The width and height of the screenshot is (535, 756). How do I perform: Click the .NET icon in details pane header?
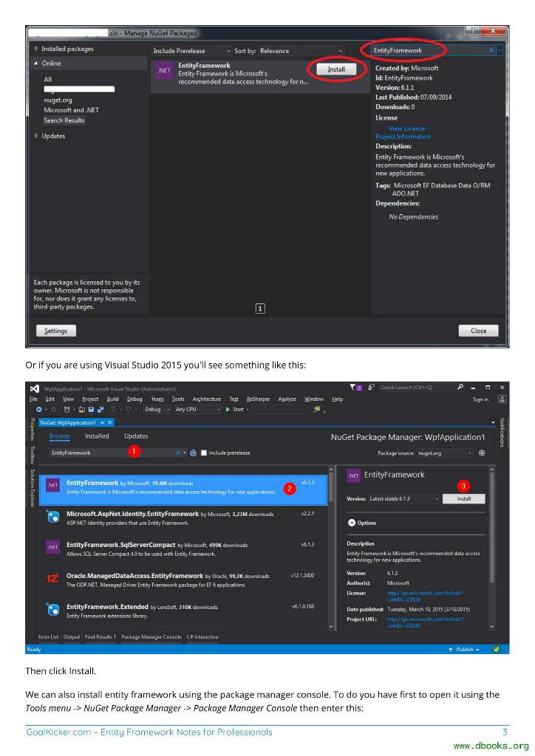coord(353,475)
